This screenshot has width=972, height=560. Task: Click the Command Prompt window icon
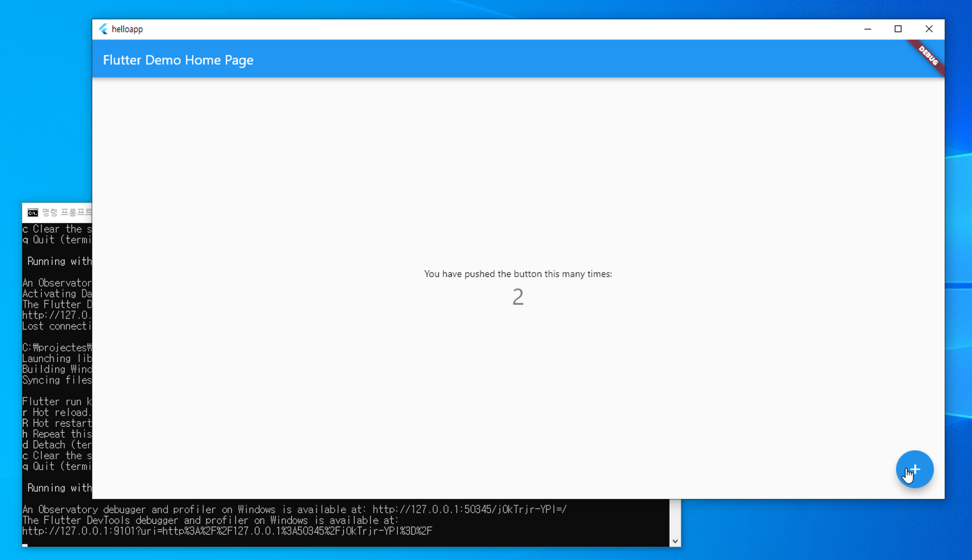point(32,212)
